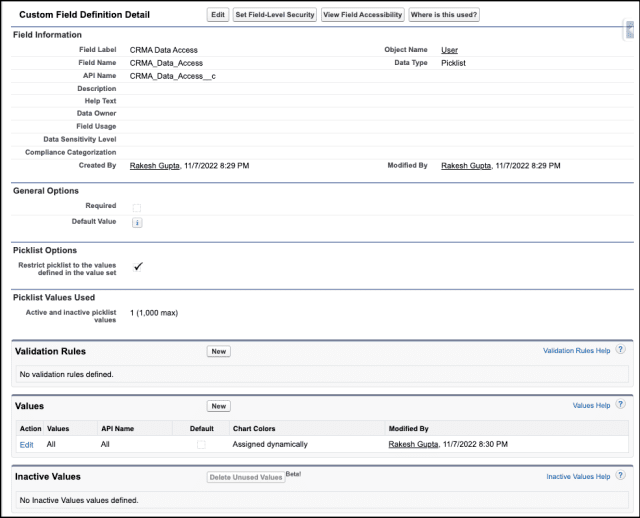Create a New validation rule
The image size is (640, 518).
219,351
